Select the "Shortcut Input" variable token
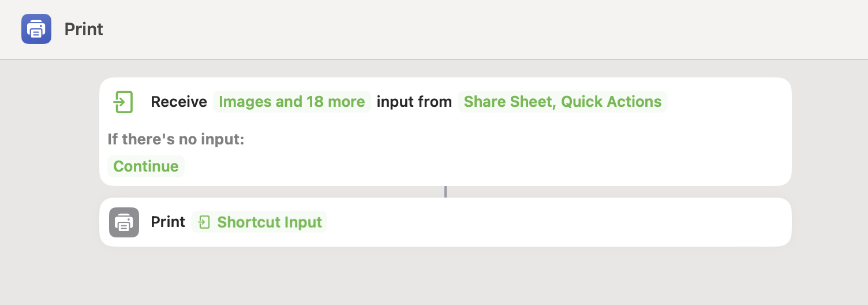Screen dimensions: 868x305 point(269,222)
